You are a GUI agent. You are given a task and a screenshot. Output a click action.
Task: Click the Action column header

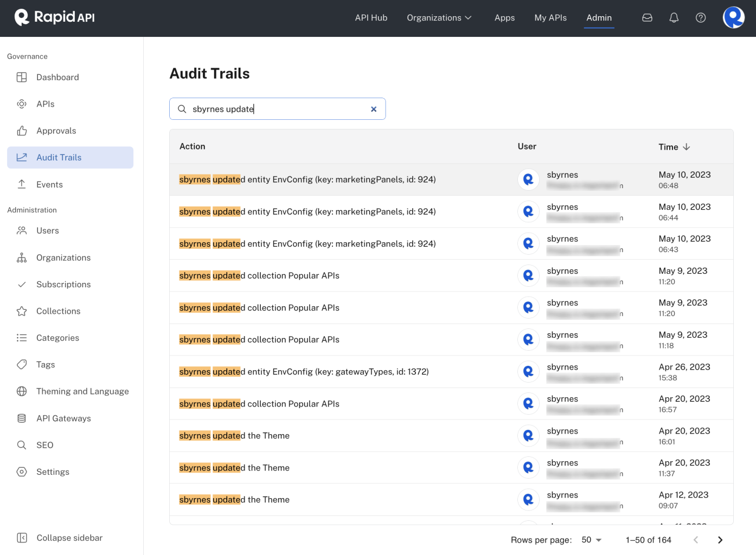coord(193,146)
